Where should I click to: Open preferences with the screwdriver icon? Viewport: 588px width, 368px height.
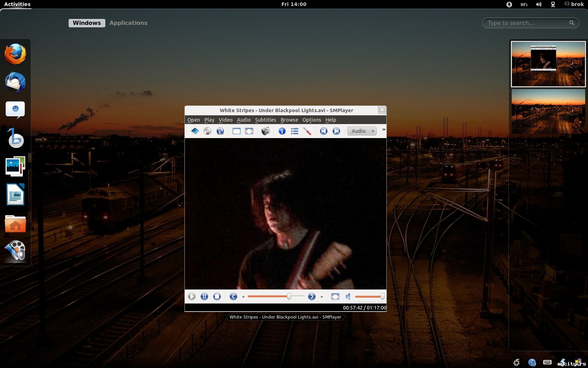[307, 131]
